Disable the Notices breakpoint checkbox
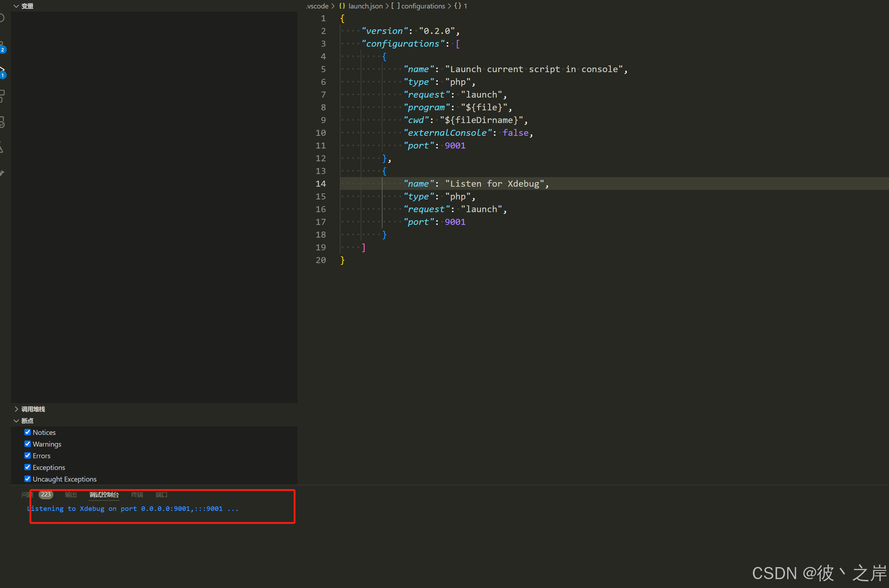 click(x=27, y=432)
